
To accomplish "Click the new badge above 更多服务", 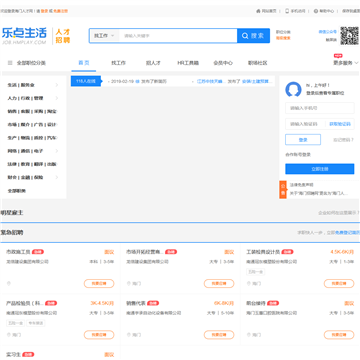I will point(338,56).
